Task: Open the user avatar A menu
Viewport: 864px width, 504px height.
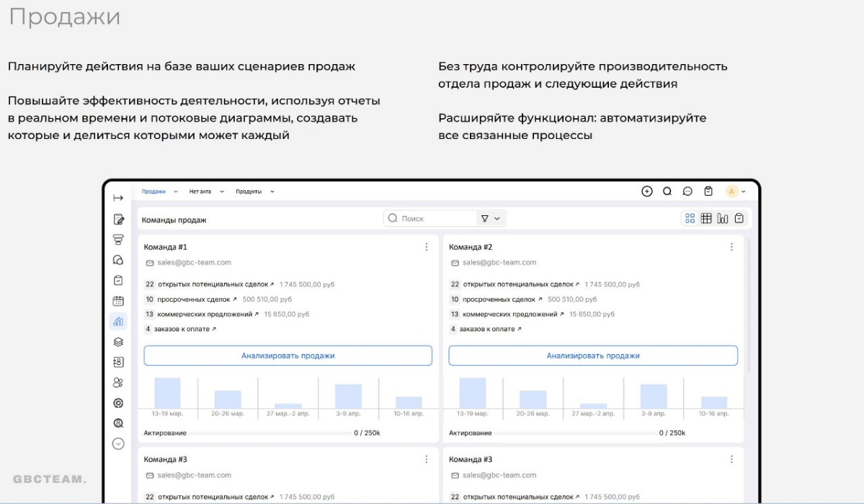Action: click(736, 191)
